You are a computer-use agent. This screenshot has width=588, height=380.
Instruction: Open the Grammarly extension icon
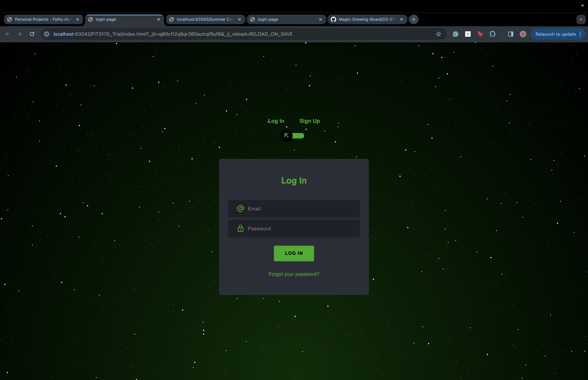[x=455, y=34]
